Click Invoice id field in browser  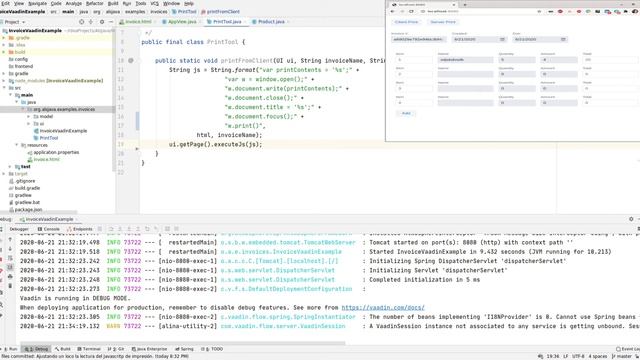tap(418, 39)
